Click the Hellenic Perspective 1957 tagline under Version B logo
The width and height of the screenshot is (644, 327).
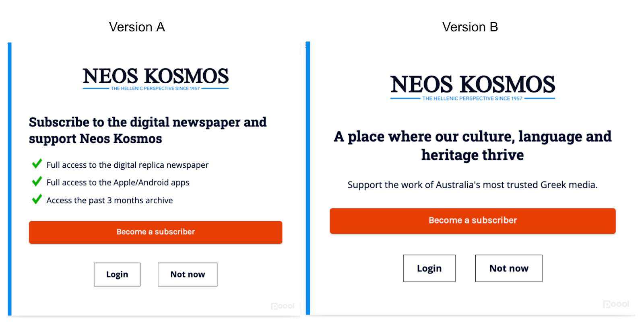point(472,98)
